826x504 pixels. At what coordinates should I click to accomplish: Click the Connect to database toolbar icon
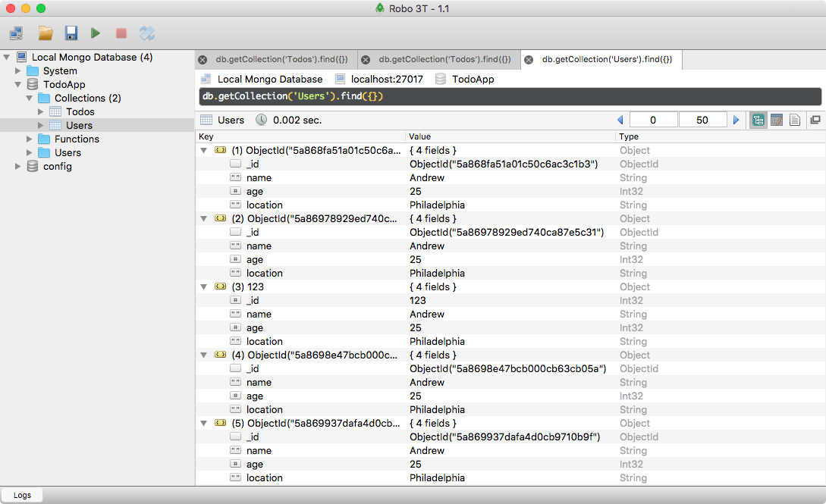[17, 33]
